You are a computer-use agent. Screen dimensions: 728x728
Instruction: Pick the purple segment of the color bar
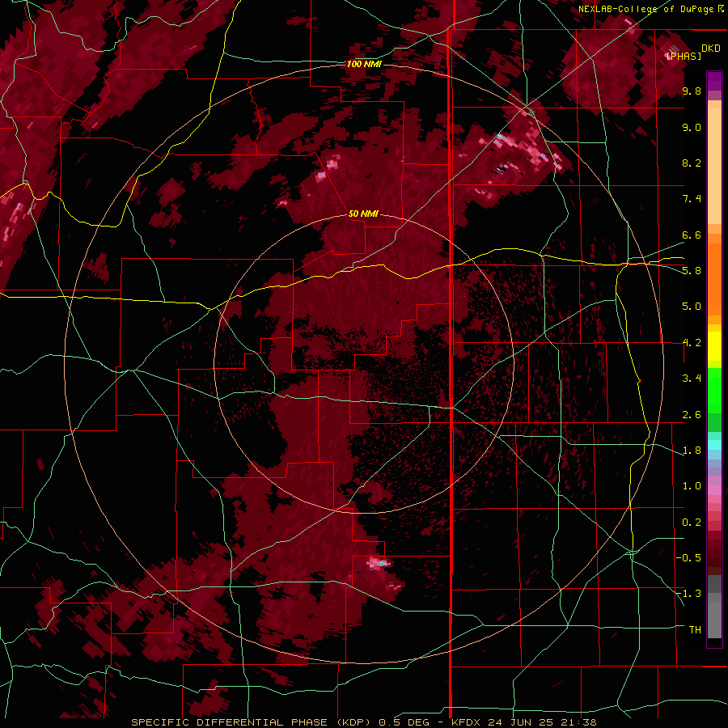click(714, 81)
